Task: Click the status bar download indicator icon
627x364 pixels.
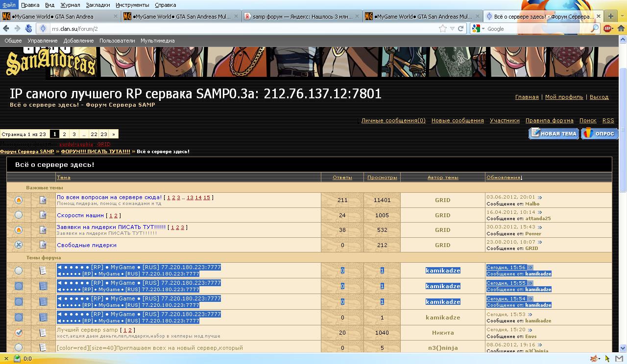Action: [17, 358]
